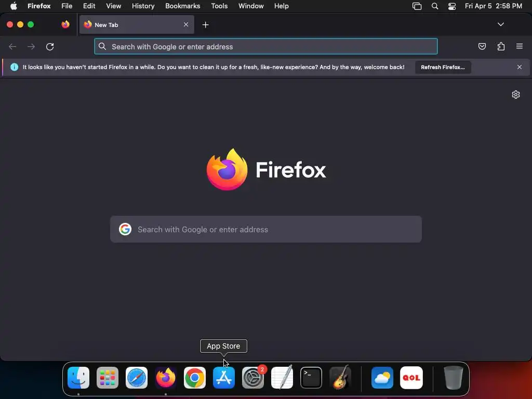Open the History menu

[143, 6]
